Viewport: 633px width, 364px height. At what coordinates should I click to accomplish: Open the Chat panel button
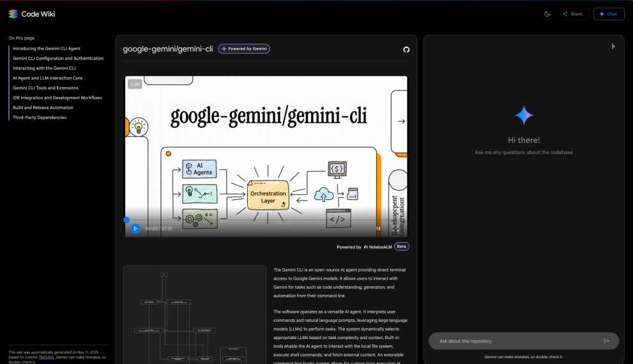[x=608, y=13]
